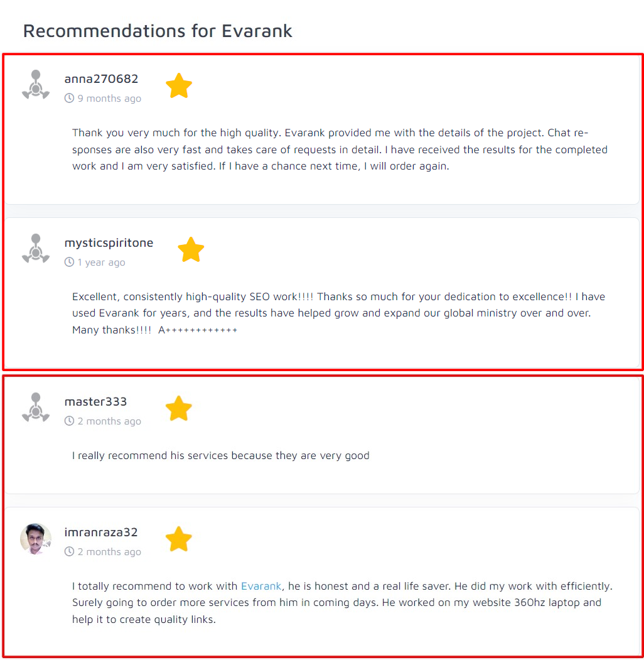Click the star icon next to anna270682
Image resolution: width=644 pixels, height=660 pixels.
(x=179, y=86)
